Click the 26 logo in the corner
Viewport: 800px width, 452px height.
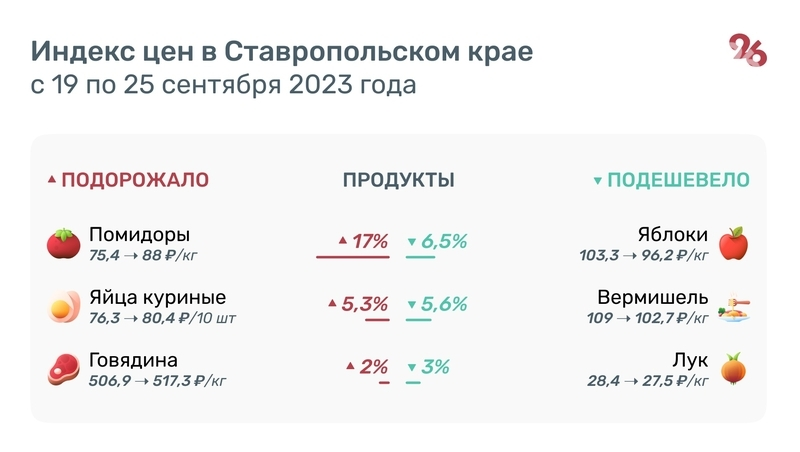pos(748,49)
